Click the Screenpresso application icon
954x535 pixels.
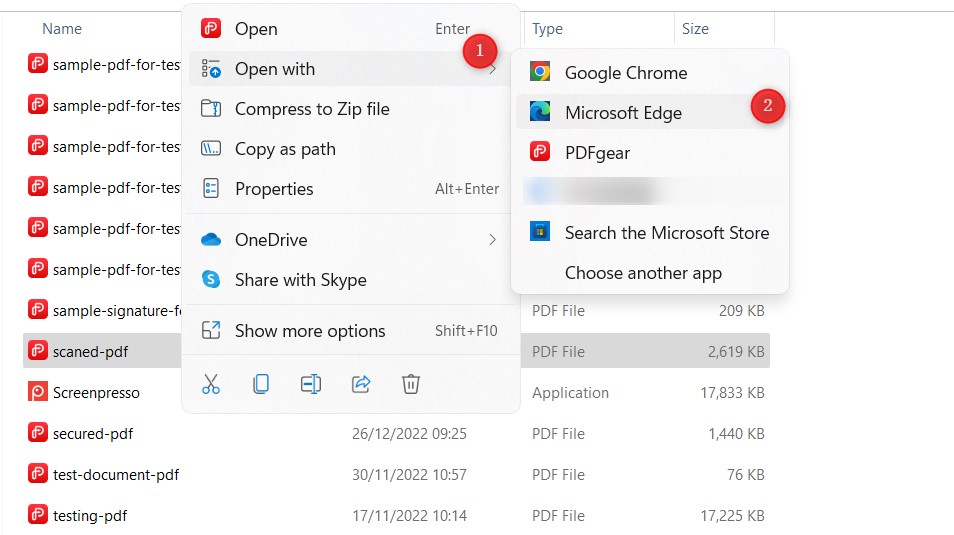click(38, 393)
